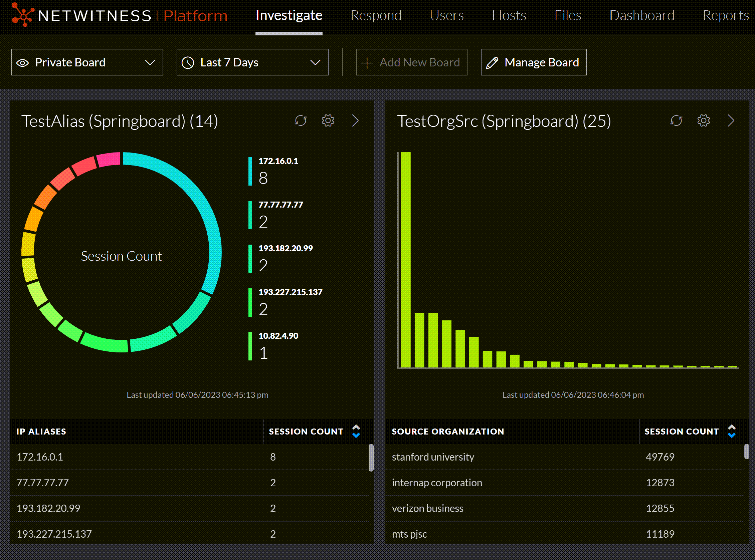Select 172.16.0.1 legend entry with count 8
Image resolution: width=755 pixels, height=560 pixels.
coord(273,171)
